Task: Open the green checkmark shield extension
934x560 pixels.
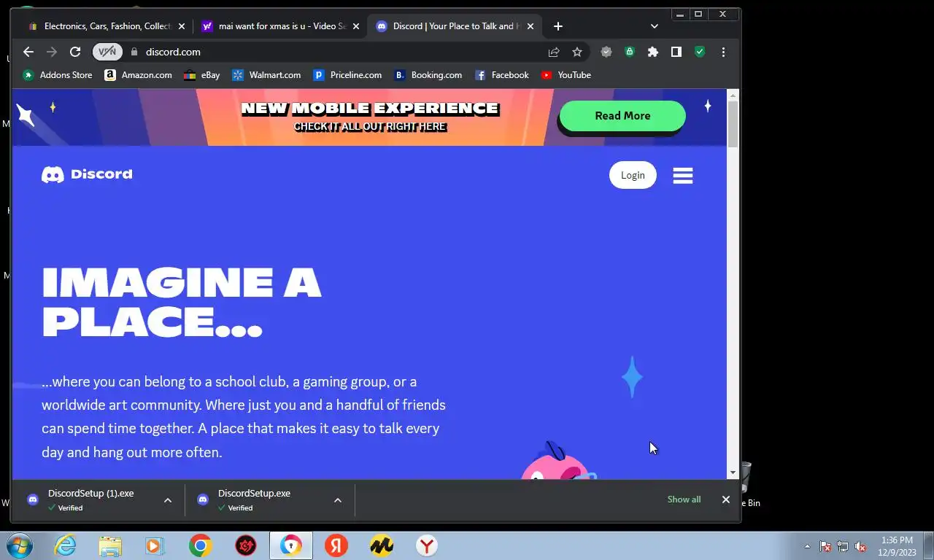Action: tap(700, 52)
